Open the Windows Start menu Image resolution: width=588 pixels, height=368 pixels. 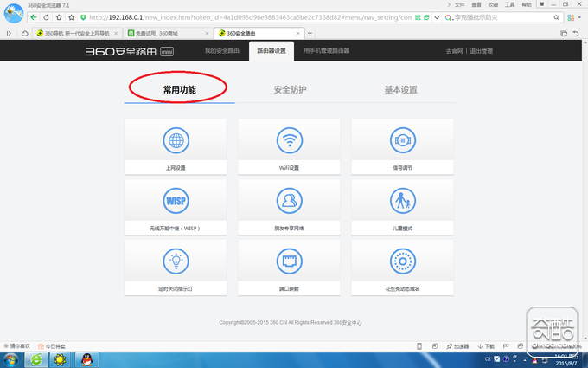[x=10, y=360]
